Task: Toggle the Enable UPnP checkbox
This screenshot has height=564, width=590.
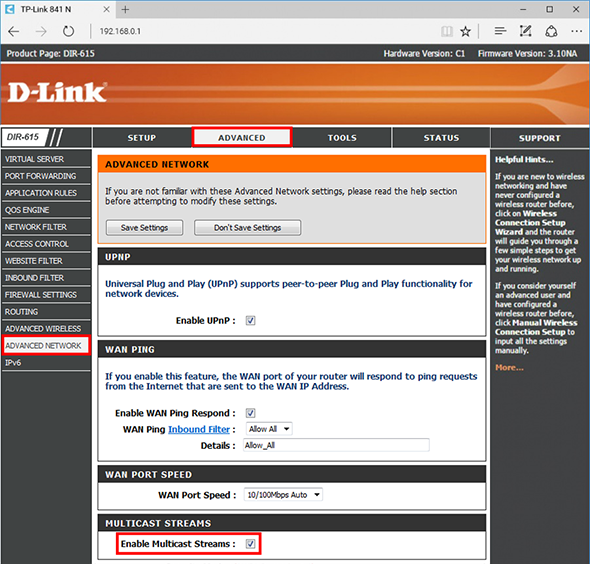Action: point(251,321)
